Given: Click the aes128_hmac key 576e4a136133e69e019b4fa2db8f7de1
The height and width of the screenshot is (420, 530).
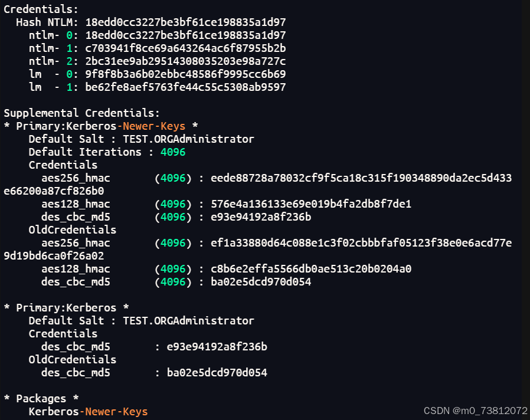Looking at the screenshot, I should pos(311,204).
